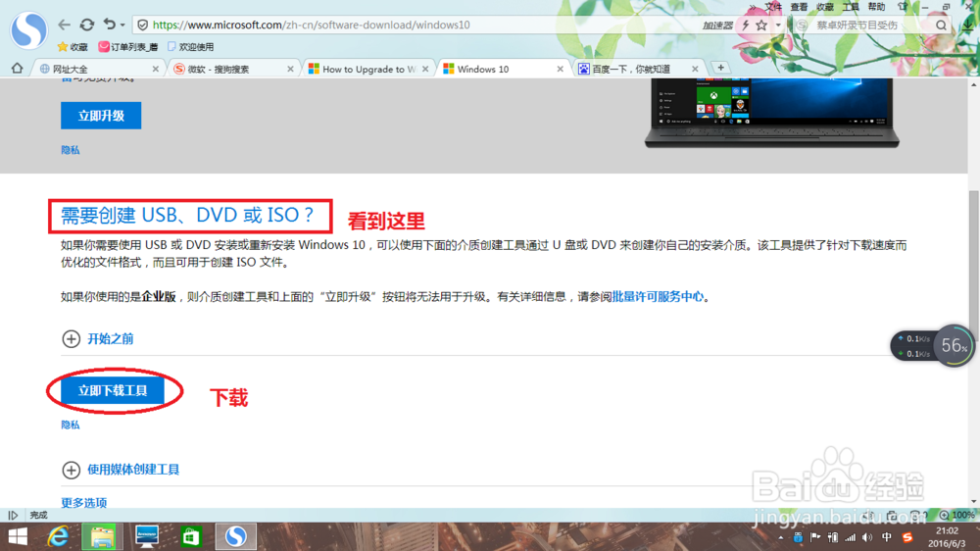The width and height of the screenshot is (980, 551).
Task: Close the Windows 10 tab
Action: click(560, 69)
